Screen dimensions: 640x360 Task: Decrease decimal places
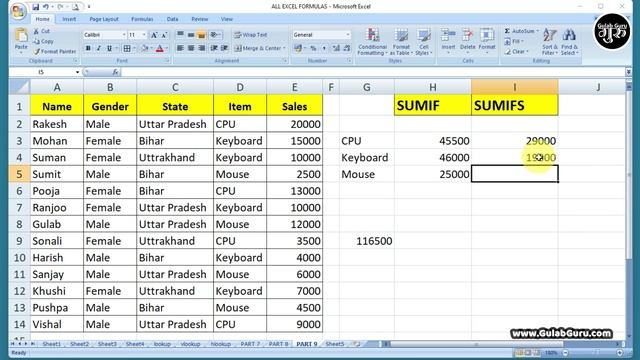[x=347, y=48]
